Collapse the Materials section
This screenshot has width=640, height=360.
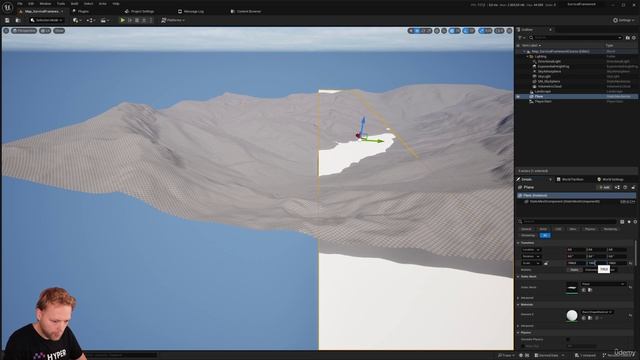pyautogui.click(x=518, y=304)
